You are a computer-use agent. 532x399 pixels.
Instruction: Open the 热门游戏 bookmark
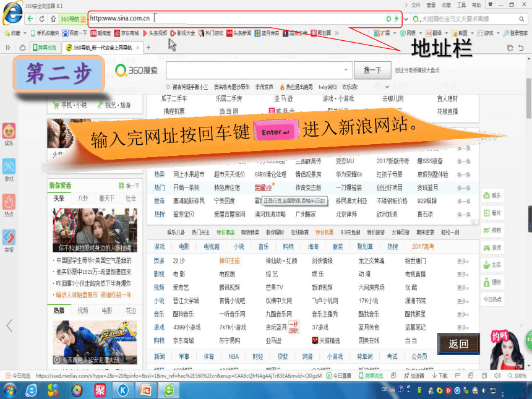pyautogui.click(x=211, y=33)
